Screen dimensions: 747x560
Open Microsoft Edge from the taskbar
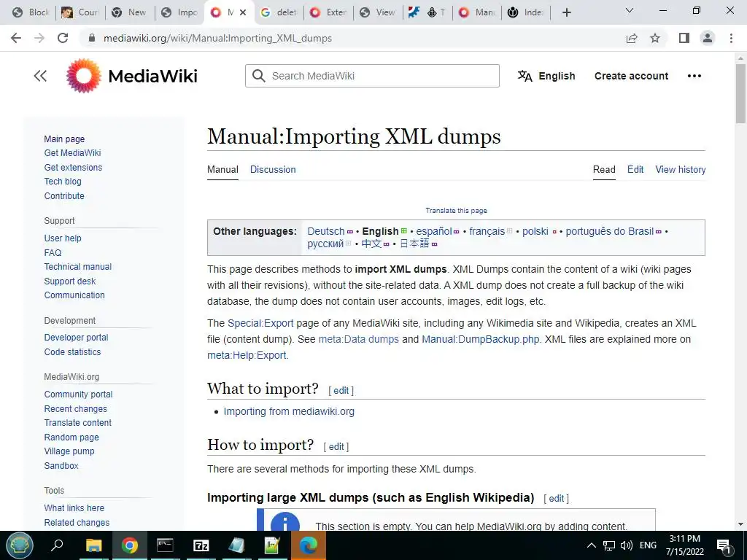tap(309, 545)
